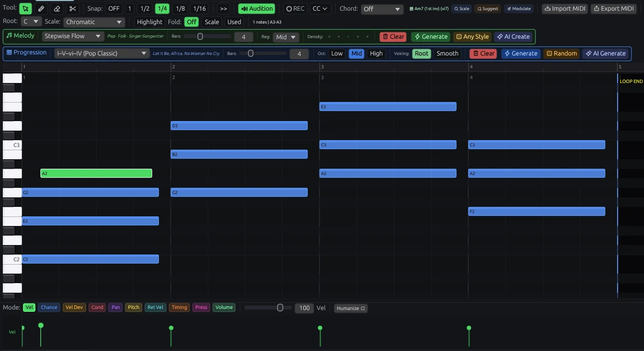Set Fold to Scale
644x351 pixels.
212,22
